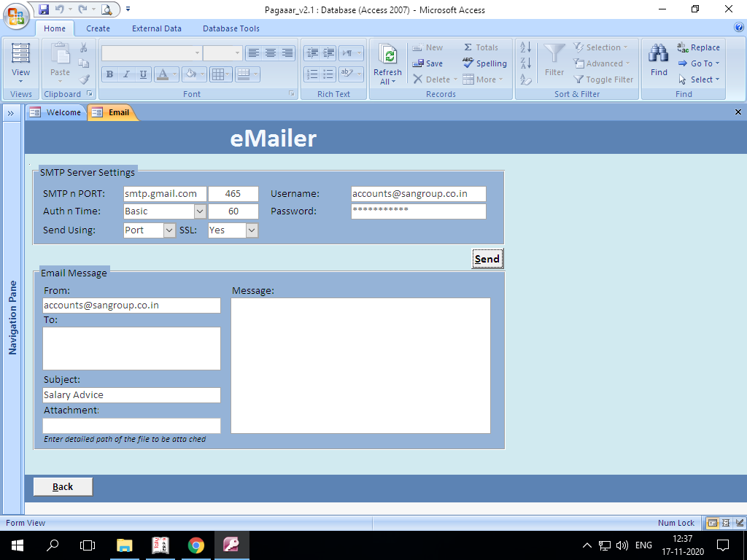Click the View button in Views group
This screenshot has height=560, width=747.
(x=20, y=63)
